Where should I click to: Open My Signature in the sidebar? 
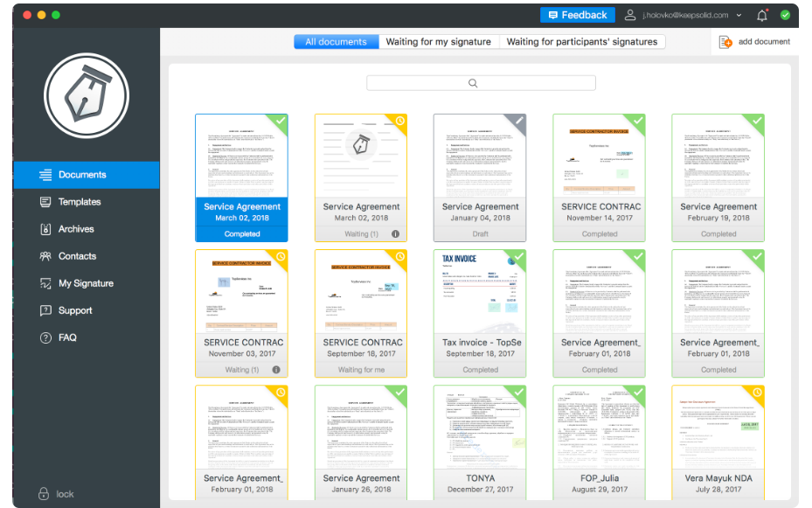click(87, 283)
